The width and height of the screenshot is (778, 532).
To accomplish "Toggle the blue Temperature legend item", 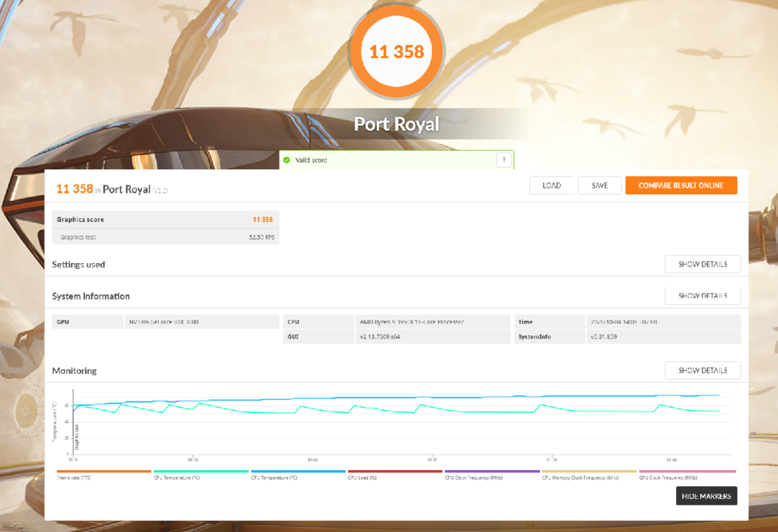I will pos(298,474).
